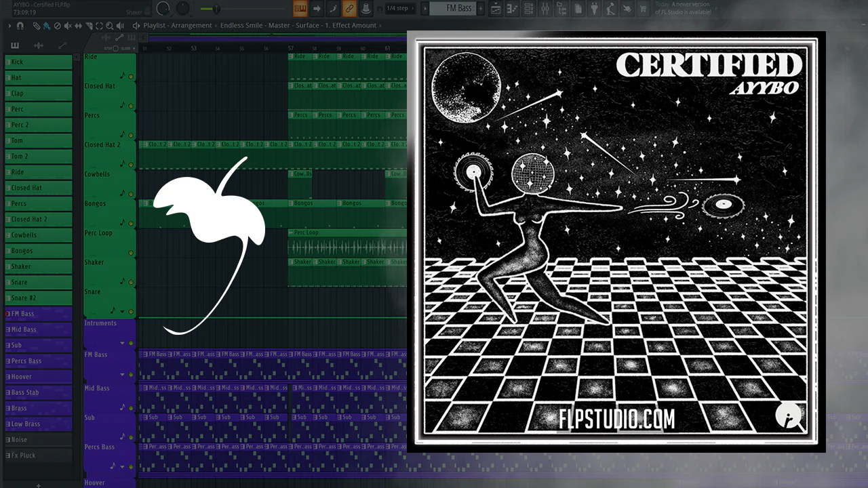This screenshot has width=868, height=488.
Task: Open the 1/4 step snap dropdown
Action: pyautogui.click(x=400, y=8)
